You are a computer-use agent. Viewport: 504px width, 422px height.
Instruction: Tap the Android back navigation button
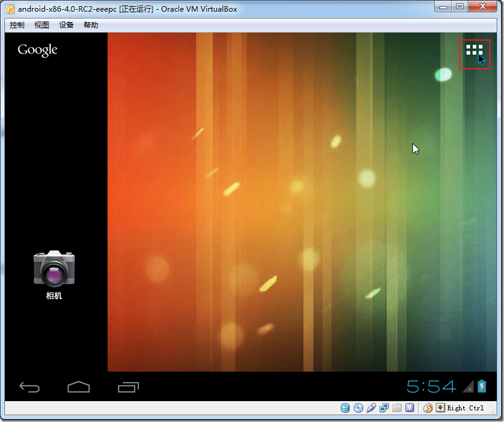[30, 387]
